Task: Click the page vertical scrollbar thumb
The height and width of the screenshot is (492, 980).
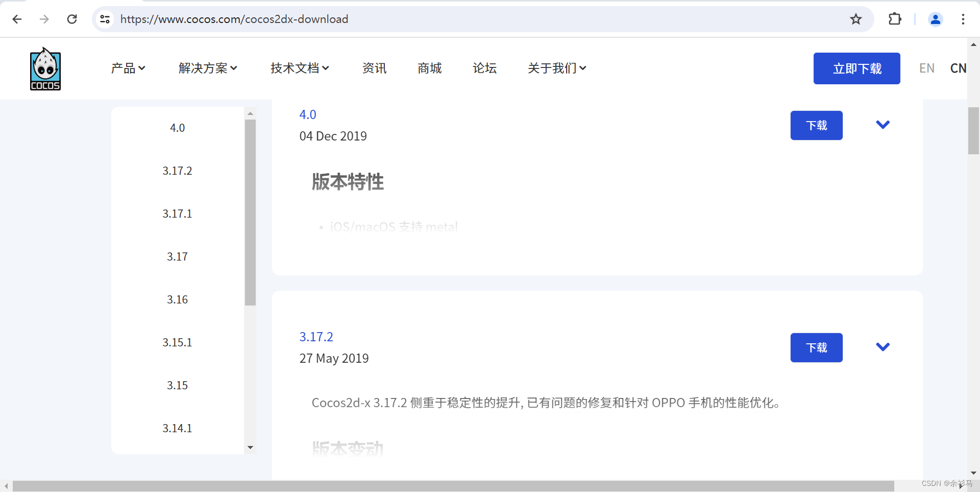Action: coord(973,131)
